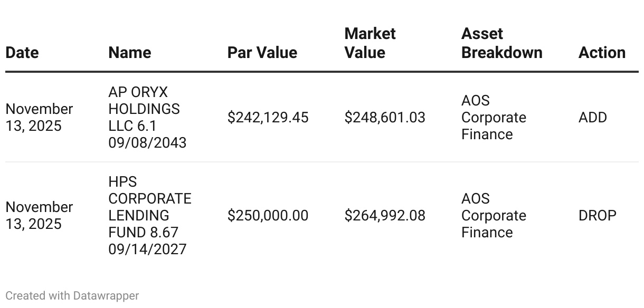
Task: Open the Created with Datawrapper link
Action: pyautogui.click(x=72, y=296)
